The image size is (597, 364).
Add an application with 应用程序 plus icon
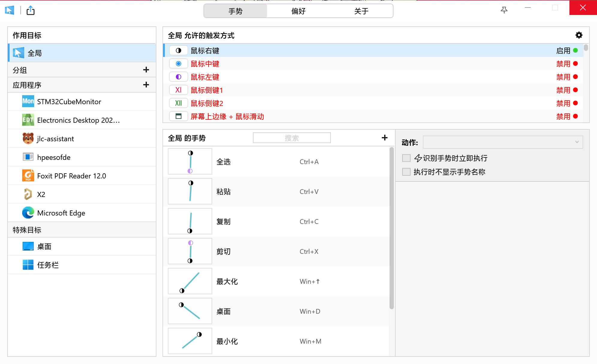[x=146, y=85]
